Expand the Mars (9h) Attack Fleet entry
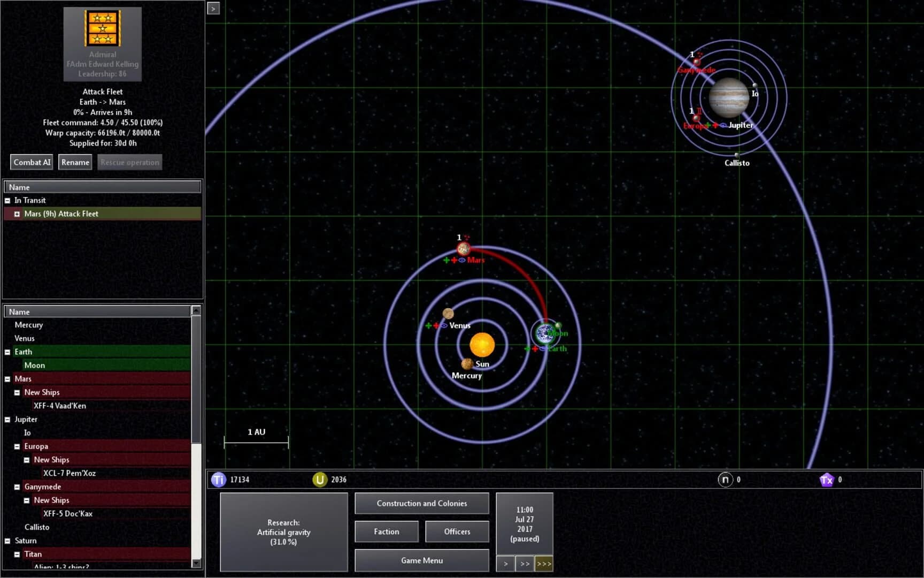The image size is (924, 578). click(x=18, y=214)
